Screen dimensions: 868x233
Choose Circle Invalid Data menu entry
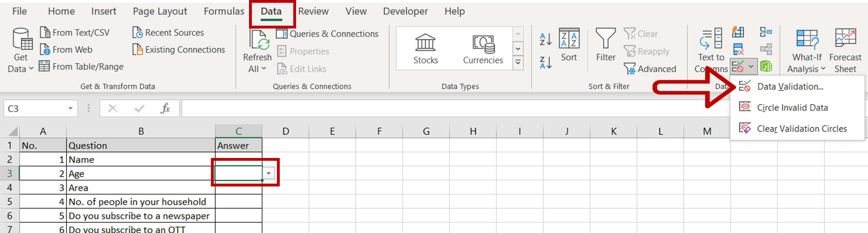[x=797, y=107]
